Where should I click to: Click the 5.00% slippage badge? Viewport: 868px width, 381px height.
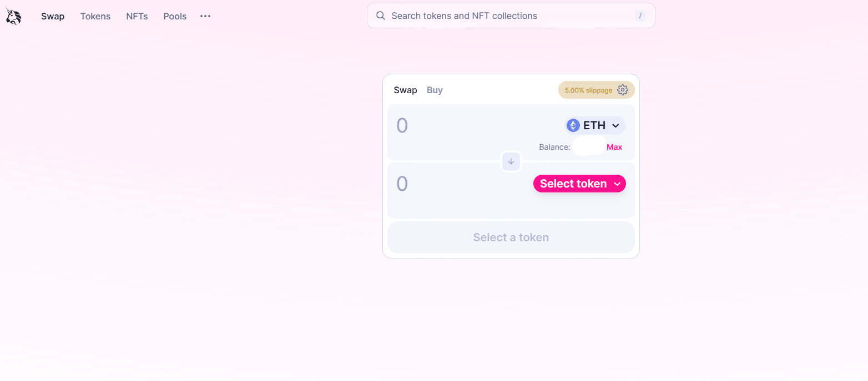click(588, 90)
